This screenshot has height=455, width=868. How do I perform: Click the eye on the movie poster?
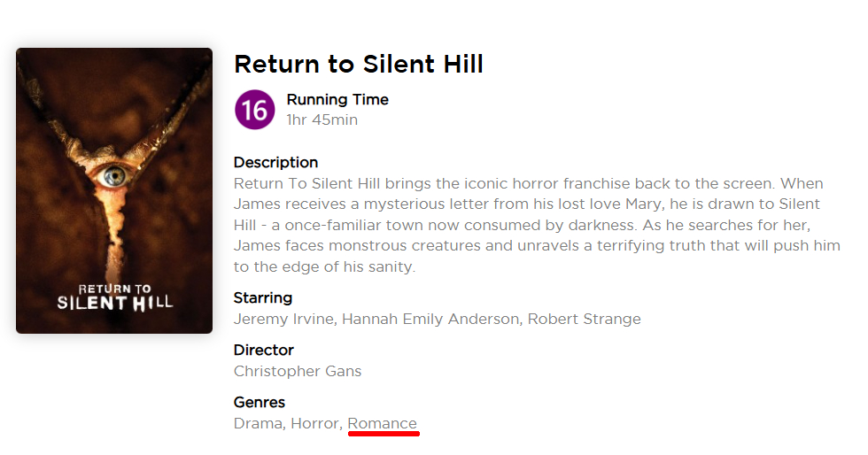click(112, 176)
